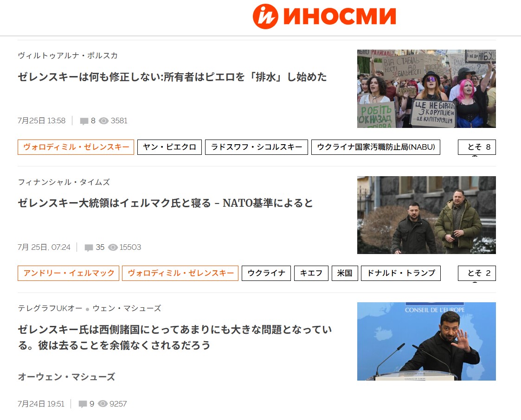Expand 8 more tags on first article
Screen dimensions: 521x420
click(477, 147)
